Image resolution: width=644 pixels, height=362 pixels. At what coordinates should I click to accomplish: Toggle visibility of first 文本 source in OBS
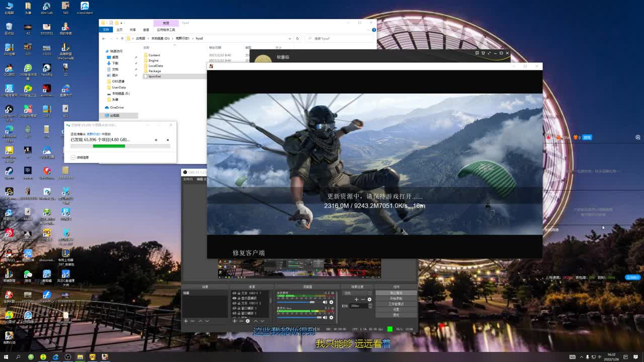pyautogui.click(x=234, y=293)
